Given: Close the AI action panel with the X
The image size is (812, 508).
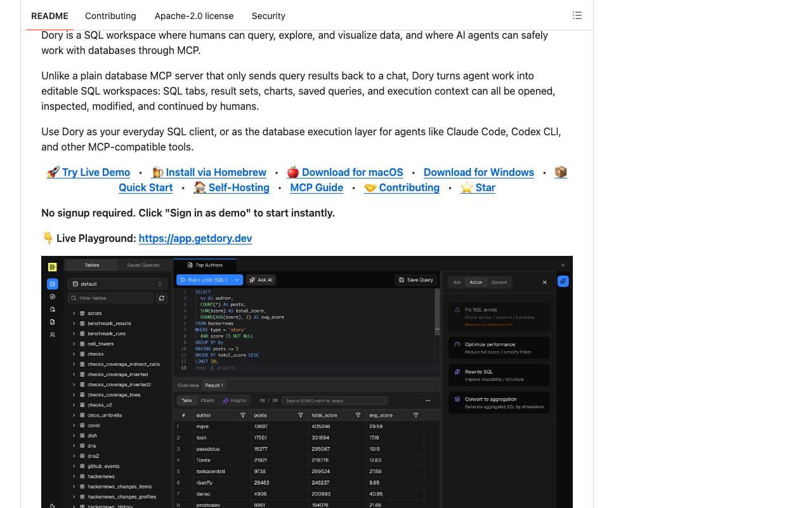Looking at the screenshot, I should [544, 282].
